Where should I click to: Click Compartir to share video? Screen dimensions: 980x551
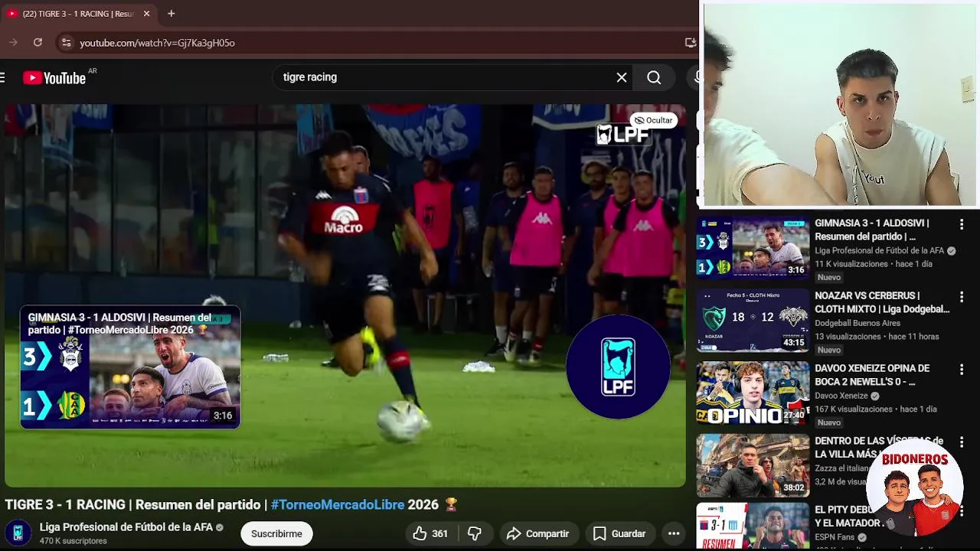pyautogui.click(x=538, y=533)
